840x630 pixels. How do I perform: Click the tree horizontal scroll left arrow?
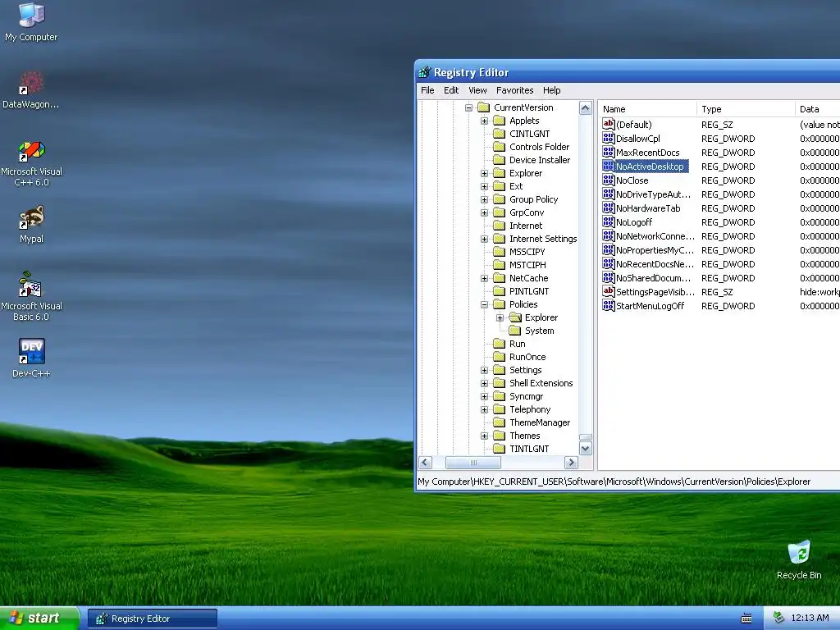[x=426, y=463]
